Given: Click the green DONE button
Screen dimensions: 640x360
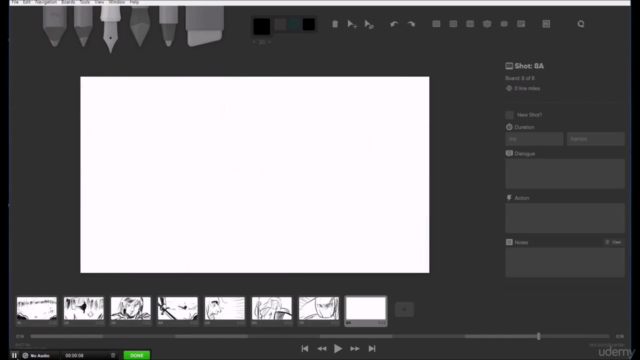Looking at the screenshot, I should point(137,356).
